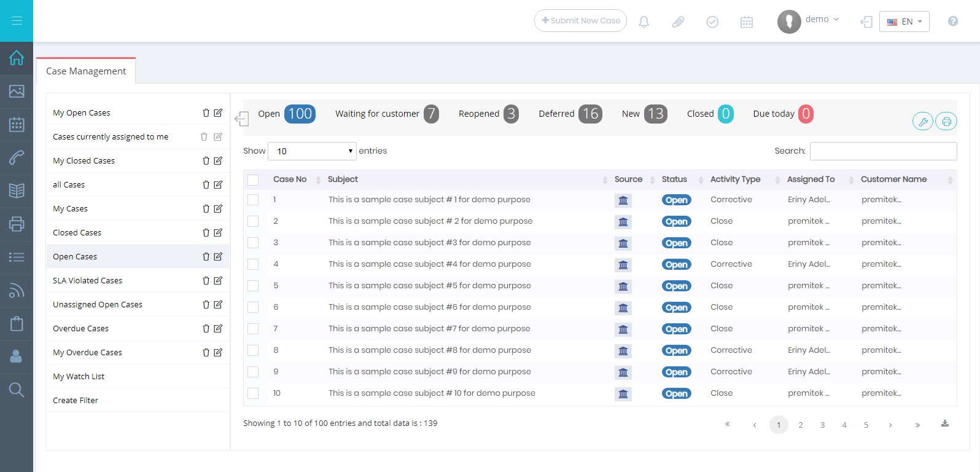Check the box for case 4
980x472 pixels.
pos(253,264)
